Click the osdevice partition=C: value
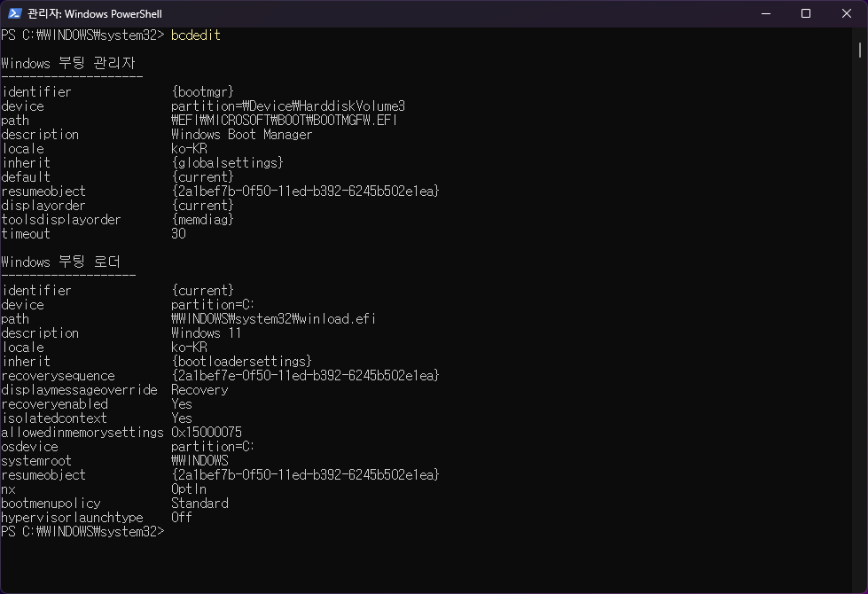Viewport: 868px width, 594px height. click(x=213, y=446)
